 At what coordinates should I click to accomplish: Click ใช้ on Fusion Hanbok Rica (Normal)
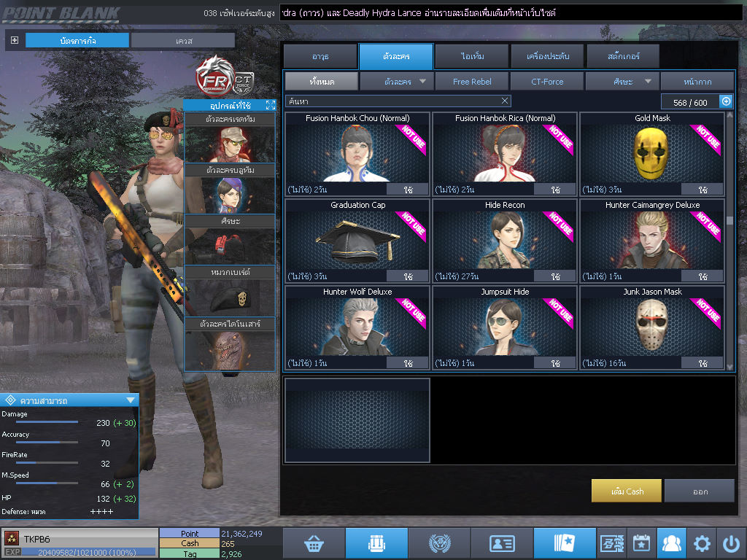click(555, 190)
